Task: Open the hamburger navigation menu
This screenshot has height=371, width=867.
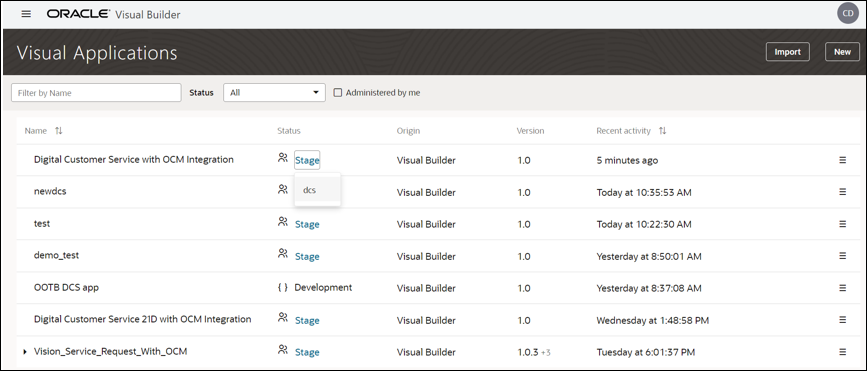Action: [26, 14]
